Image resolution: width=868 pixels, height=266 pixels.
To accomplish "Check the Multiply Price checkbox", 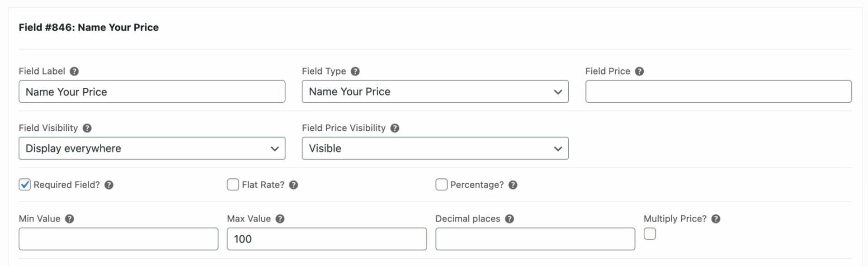I will (650, 234).
